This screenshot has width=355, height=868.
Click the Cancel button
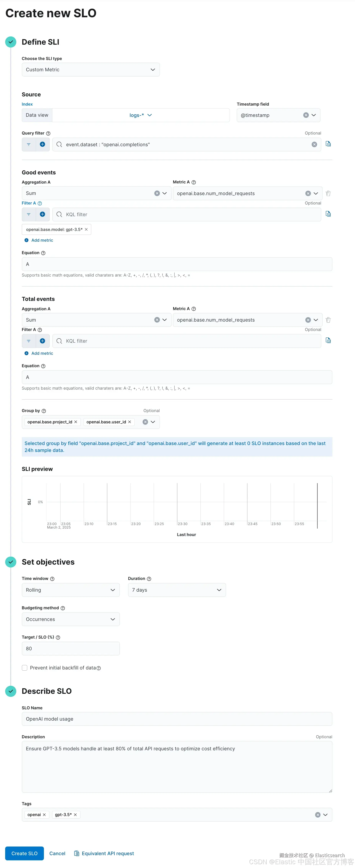(57, 853)
